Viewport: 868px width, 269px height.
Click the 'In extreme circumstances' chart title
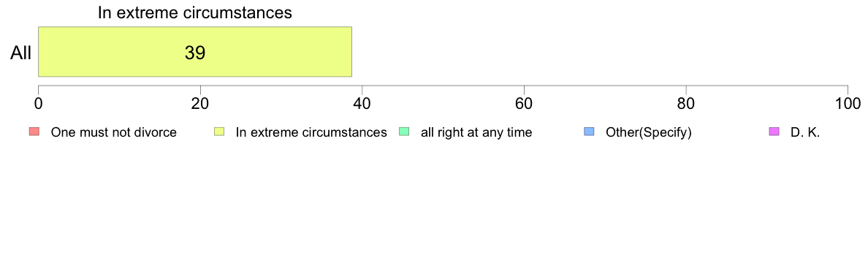coord(195,13)
